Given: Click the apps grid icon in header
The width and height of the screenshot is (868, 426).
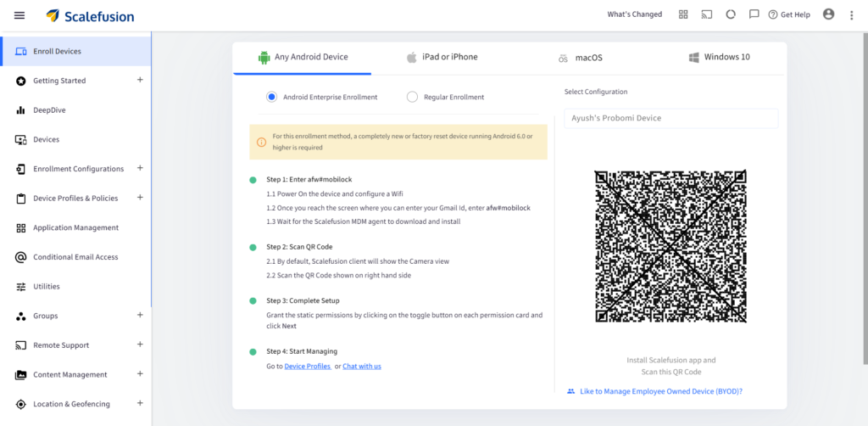Looking at the screenshot, I should 683,14.
